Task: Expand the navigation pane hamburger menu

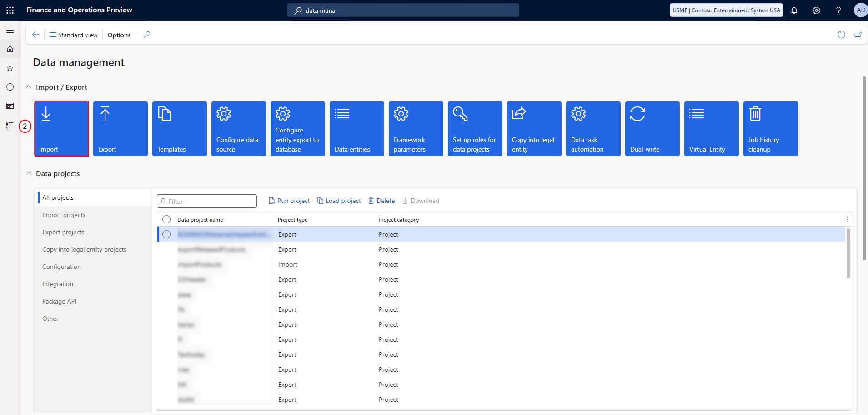Action: click(x=10, y=30)
